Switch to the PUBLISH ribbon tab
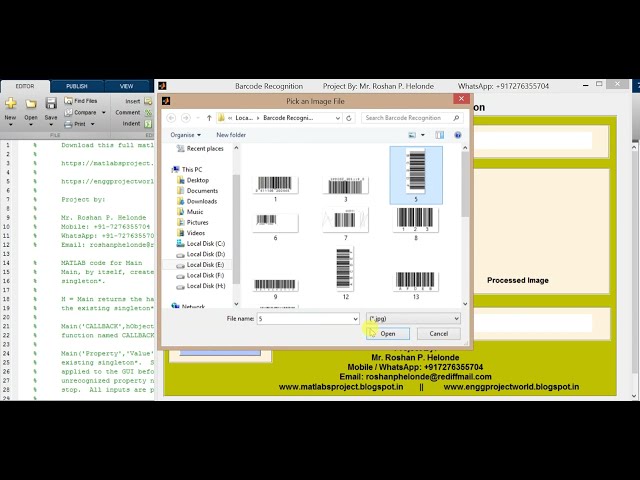The width and height of the screenshot is (640, 480). [x=77, y=86]
